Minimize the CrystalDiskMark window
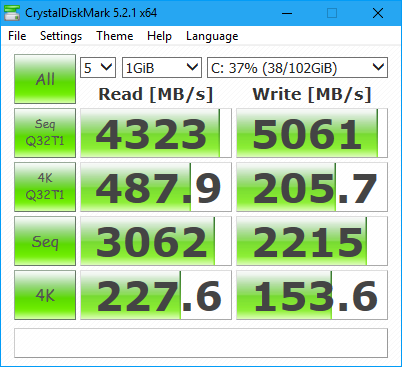Screen dimensions: 402x367 pyautogui.click(x=287, y=13)
